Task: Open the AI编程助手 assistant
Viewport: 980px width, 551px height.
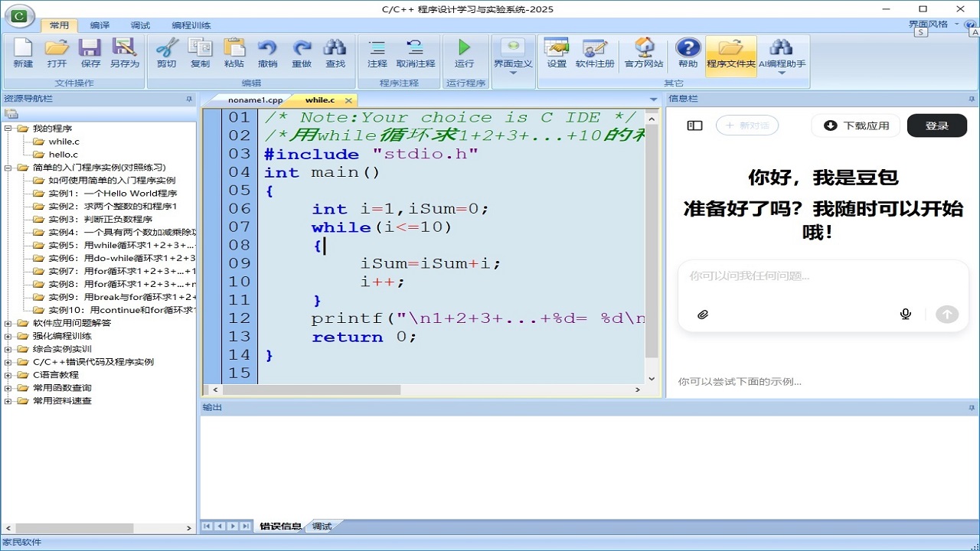Action: pyautogui.click(x=782, y=54)
